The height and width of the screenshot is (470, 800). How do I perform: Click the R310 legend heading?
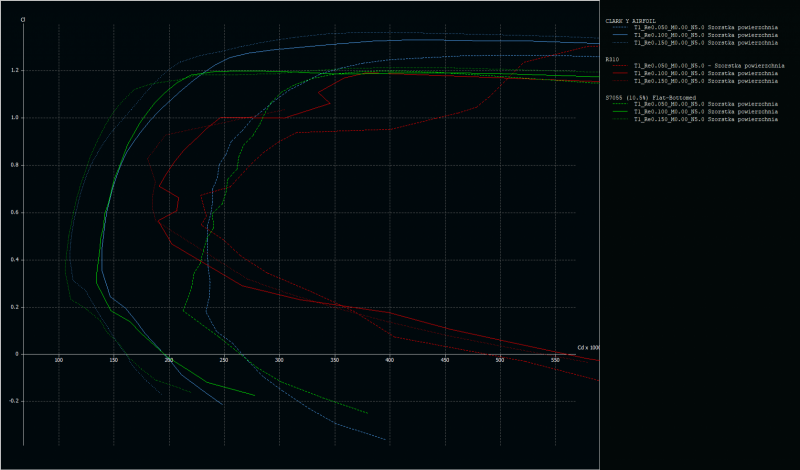612,59
